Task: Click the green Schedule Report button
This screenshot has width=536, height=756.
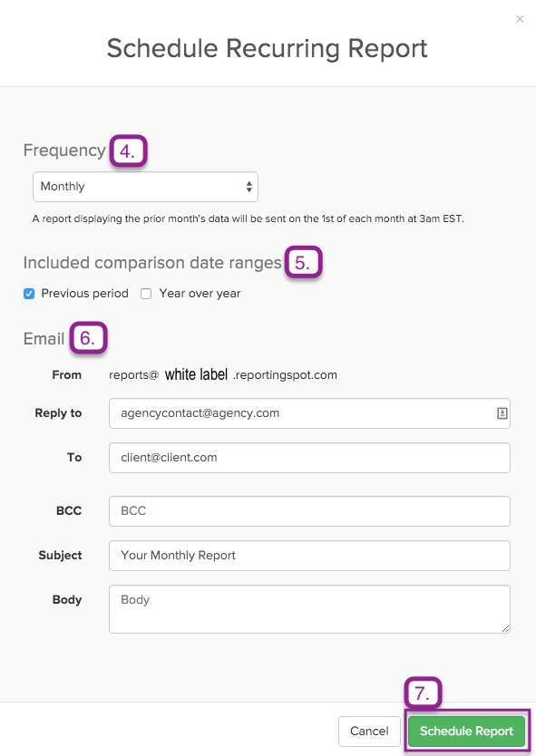Action: pyautogui.click(x=466, y=732)
